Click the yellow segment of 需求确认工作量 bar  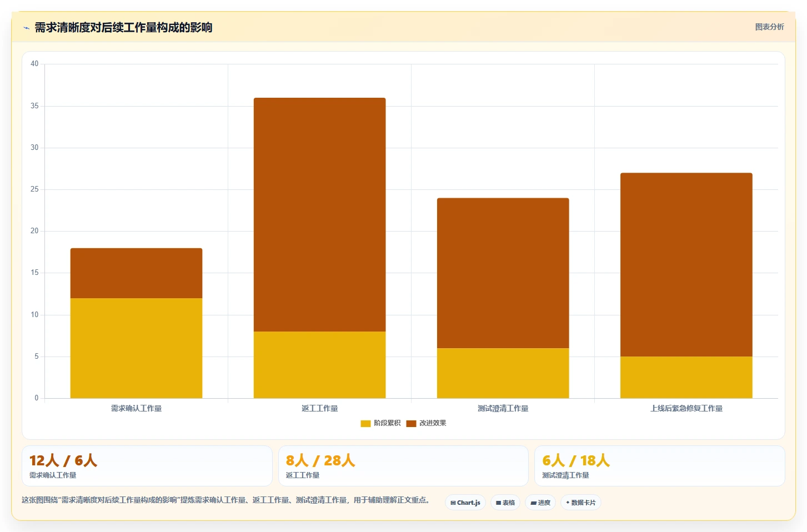point(136,348)
